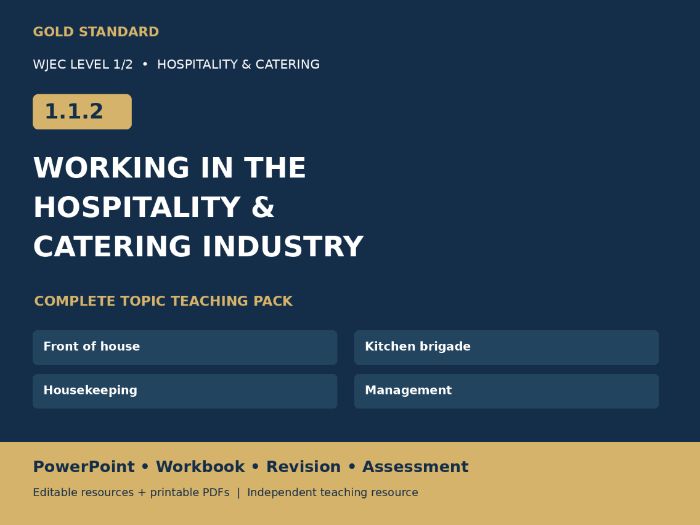This screenshot has height=525, width=700.
Task: Click 'Independent teaching resource' text
Action: tap(333, 492)
